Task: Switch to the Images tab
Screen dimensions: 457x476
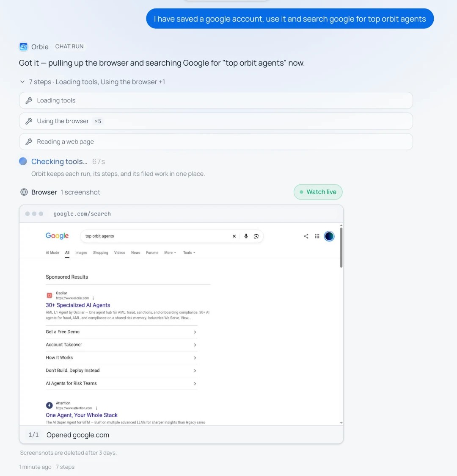Action: 81,252
